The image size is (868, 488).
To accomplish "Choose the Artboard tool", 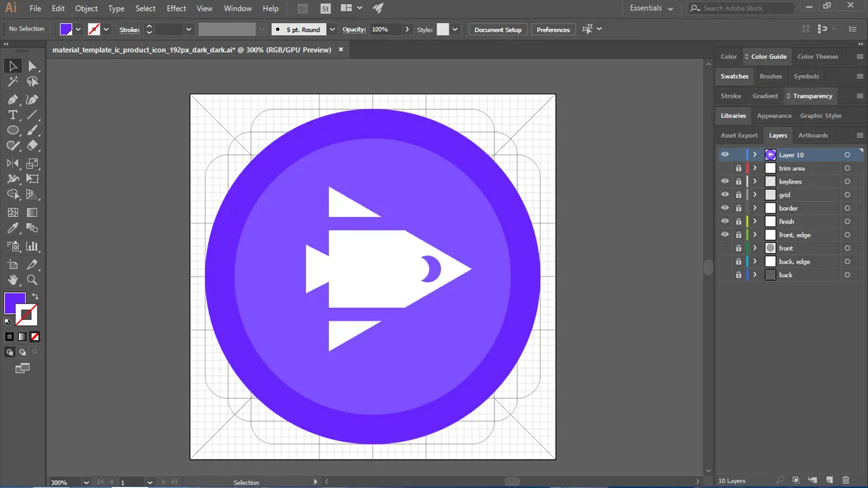I will 13,264.
